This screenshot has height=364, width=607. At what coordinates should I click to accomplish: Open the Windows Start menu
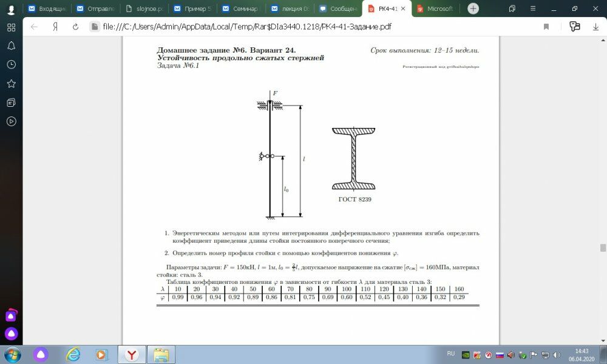(x=12, y=355)
